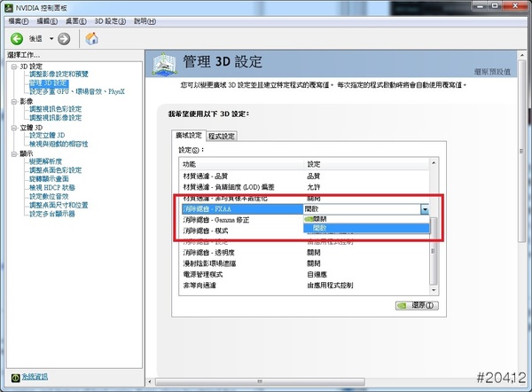Select 設定多台顯示器 in the tree
The height and width of the screenshot is (392, 532).
tap(52, 214)
